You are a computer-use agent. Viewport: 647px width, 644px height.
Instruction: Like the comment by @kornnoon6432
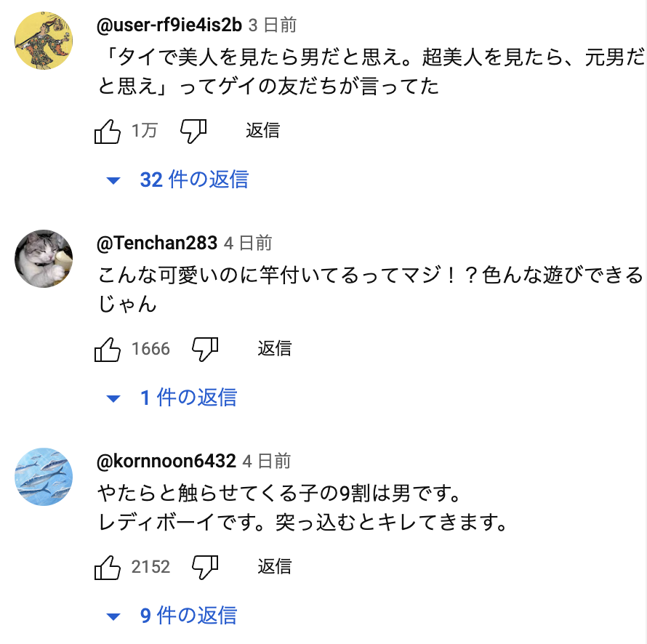(108, 567)
